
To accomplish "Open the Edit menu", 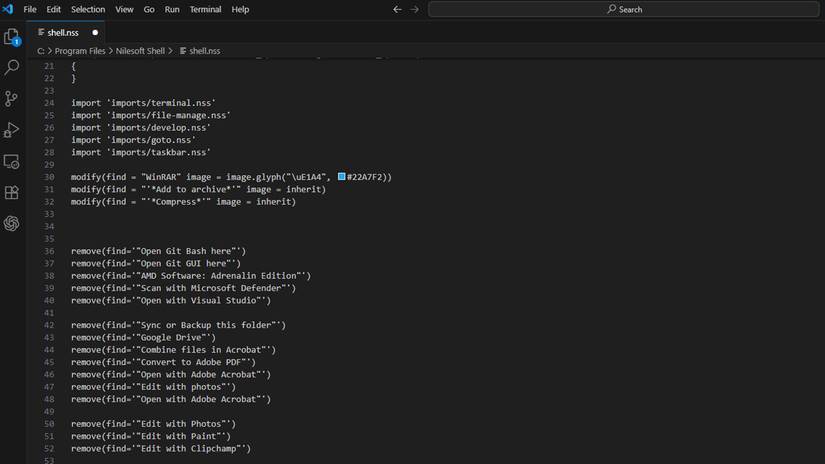I will pyautogui.click(x=54, y=9).
